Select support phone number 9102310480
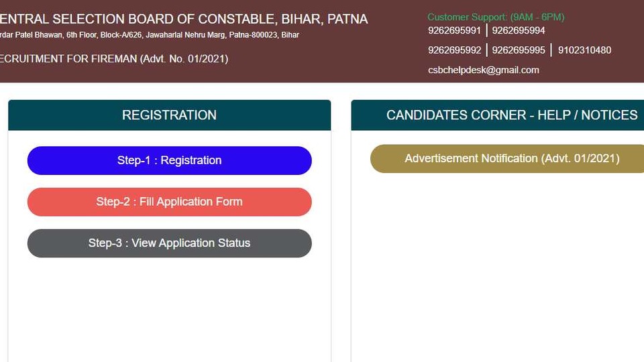Viewport: 644px width, 362px height. pos(584,50)
